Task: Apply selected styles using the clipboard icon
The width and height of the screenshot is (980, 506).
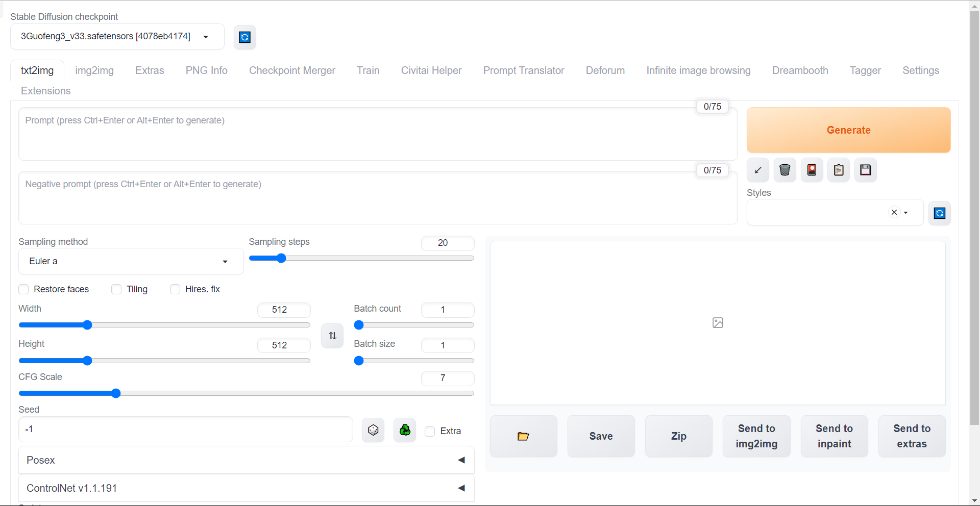Action: (839, 170)
